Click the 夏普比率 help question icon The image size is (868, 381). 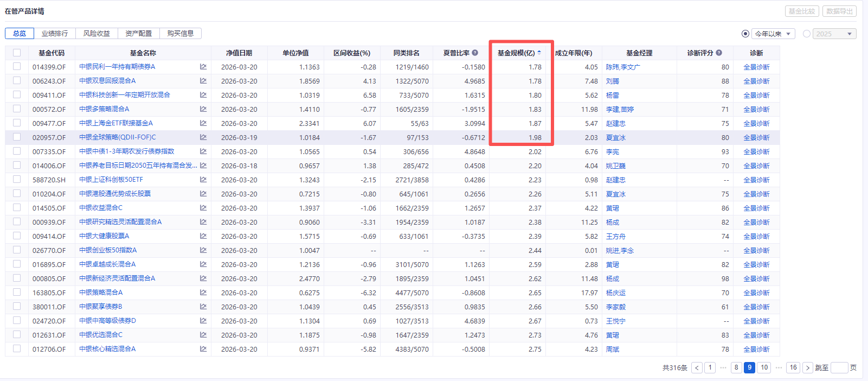pyautogui.click(x=475, y=53)
